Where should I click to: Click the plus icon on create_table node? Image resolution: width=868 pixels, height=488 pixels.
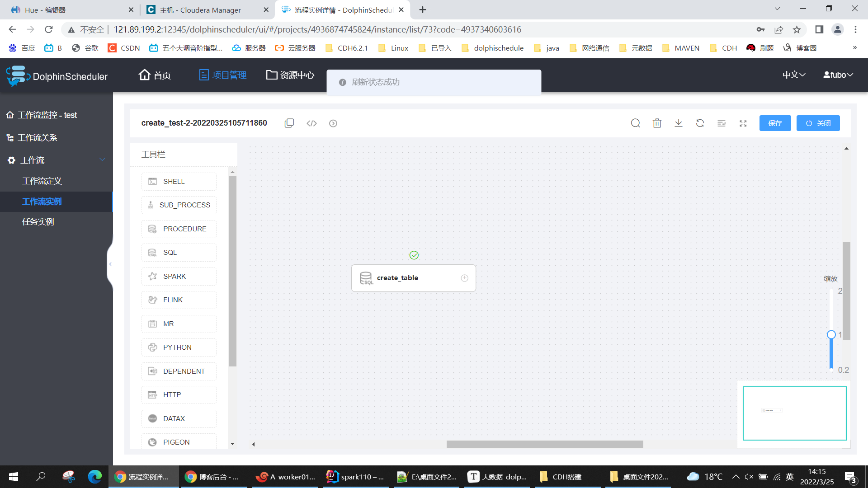pyautogui.click(x=464, y=278)
